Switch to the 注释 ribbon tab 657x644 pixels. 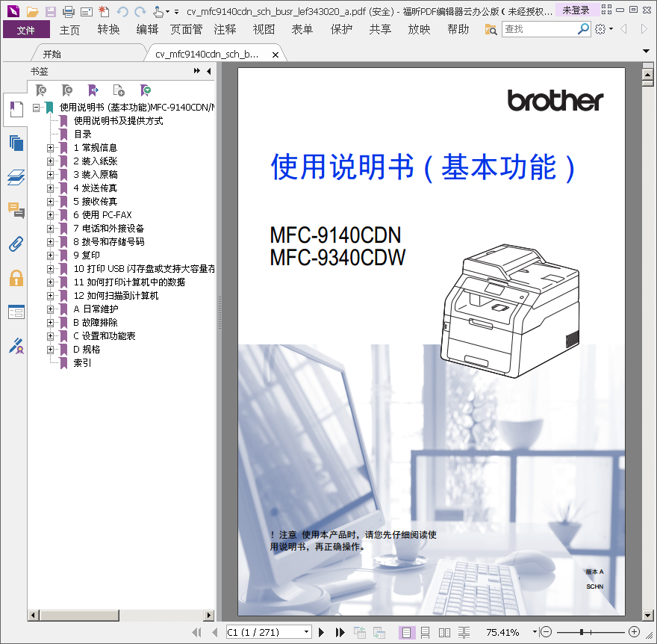click(x=225, y=29)
